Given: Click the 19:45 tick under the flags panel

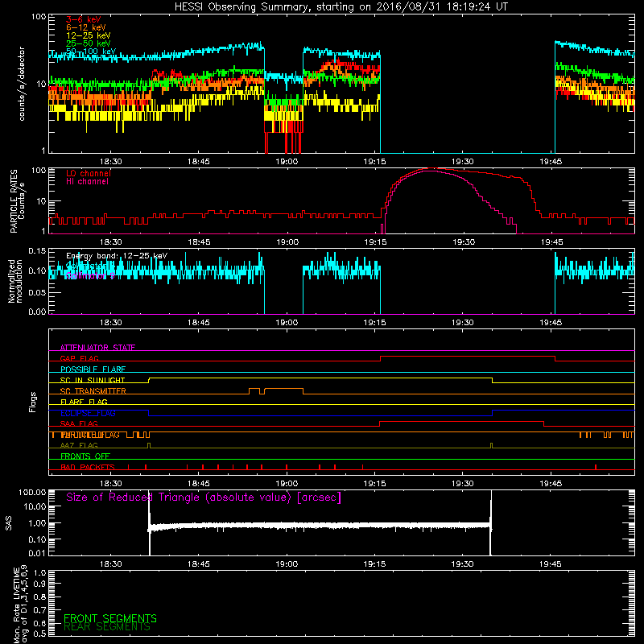Looking at the screenshot, I should [x=551, y=484].
